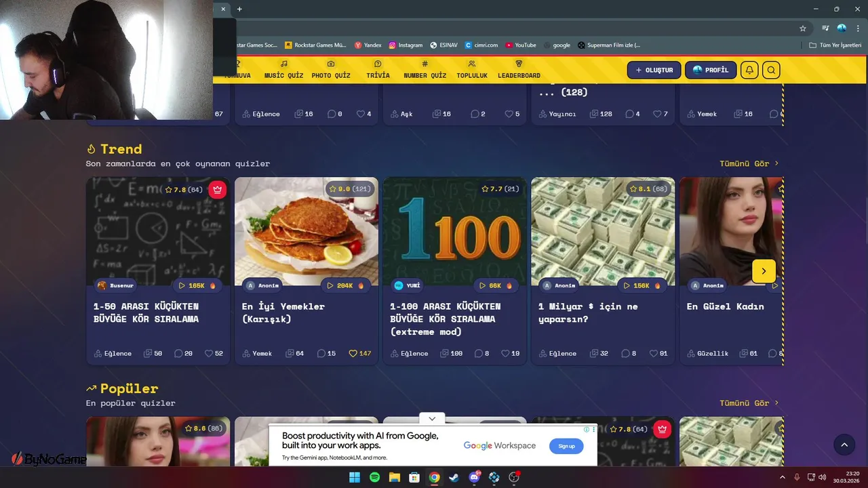
Task: Open Discord from the taskbar
Action: [474, 477]
